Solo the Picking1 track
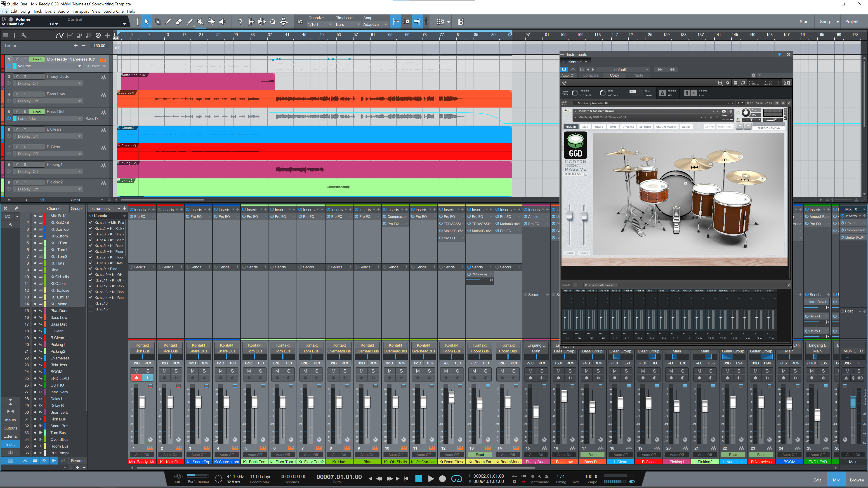The image size is (868, 488). pyautogui.click(x=25, y=164)
